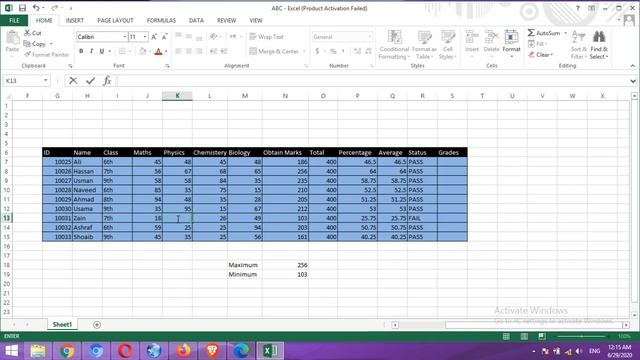Select row 13 header
This screenshot has height=360, width=640.
(6, 218)
